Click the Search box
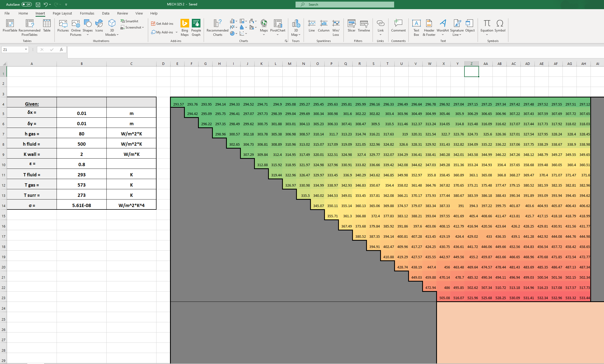The height and width of the screenshot is (364, 604). click(345, 5)
